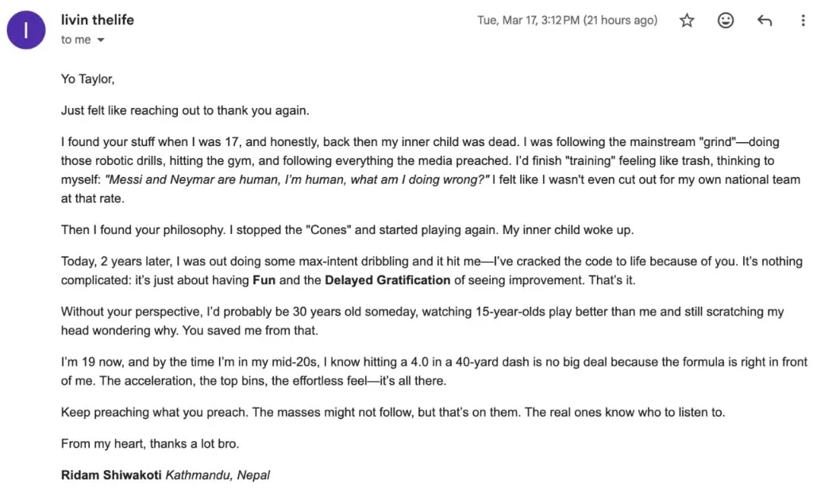Reply using the arrow icon

pyautogui.click(x=765, y=20)
